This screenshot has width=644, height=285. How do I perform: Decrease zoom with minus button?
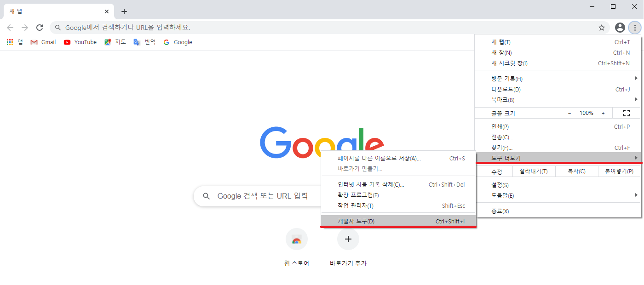tap(569, 113)
